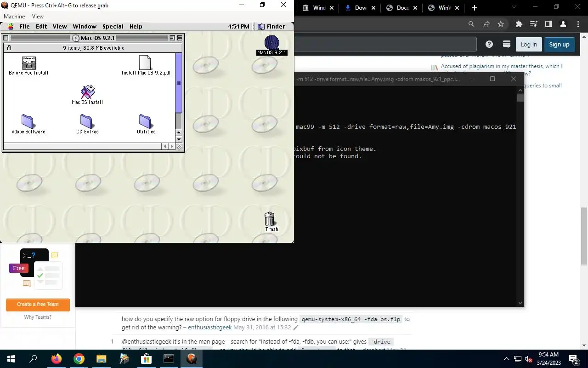Open a new browser tab
Screen dimensions: 588x368
tap(475, 8)
